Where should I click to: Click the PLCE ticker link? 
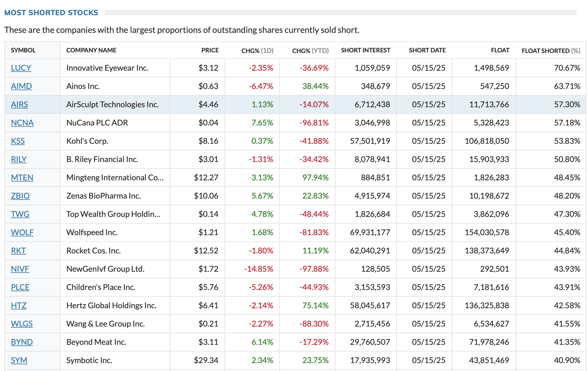pos(20,287)
